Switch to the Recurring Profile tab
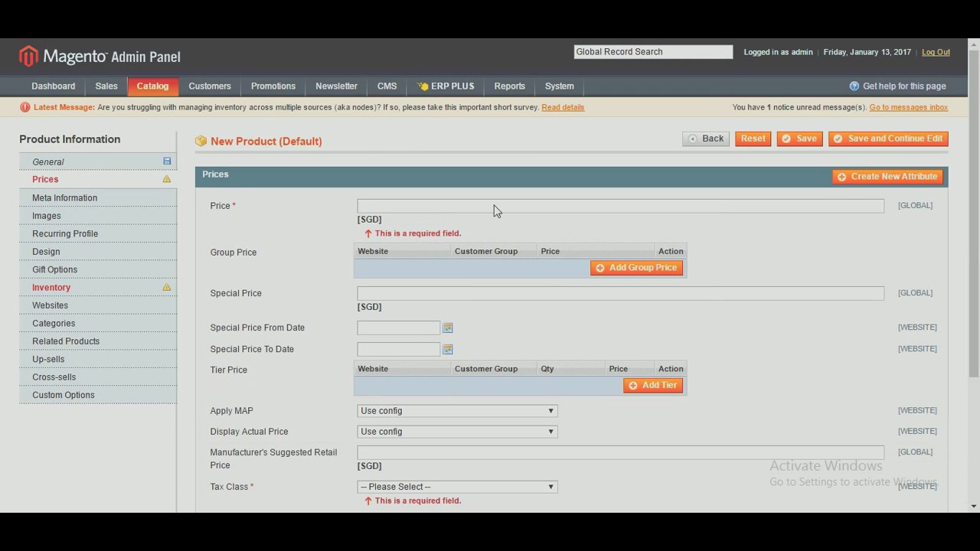 coord(98,233)
